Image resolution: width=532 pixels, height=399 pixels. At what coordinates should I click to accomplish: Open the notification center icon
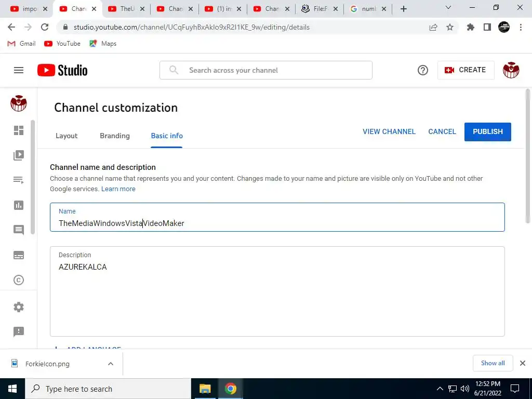(515, 389)
